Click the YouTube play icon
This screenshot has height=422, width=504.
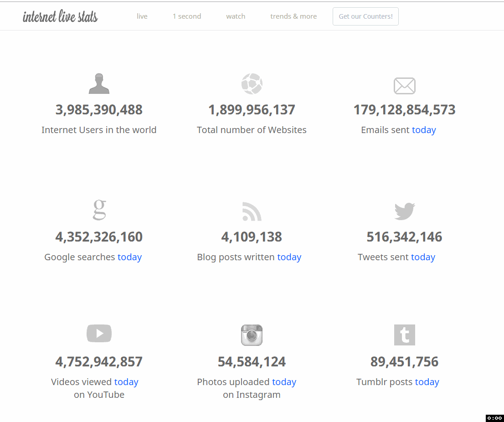click(99, 333)
